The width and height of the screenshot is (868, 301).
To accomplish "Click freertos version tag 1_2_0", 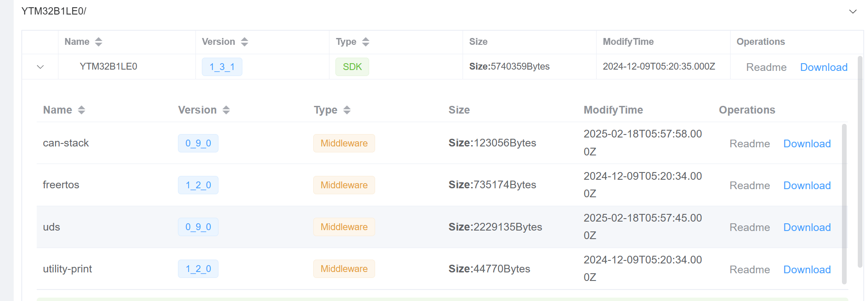I will 198,185.
